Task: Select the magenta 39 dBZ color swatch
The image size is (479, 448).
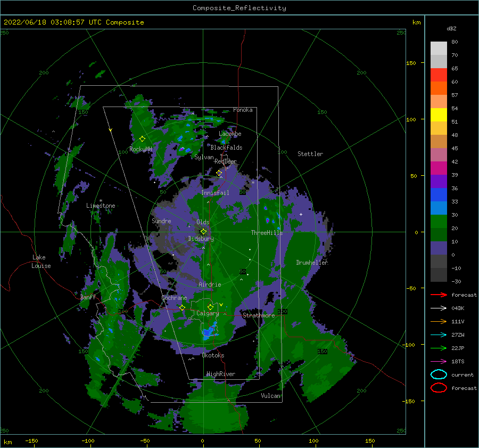Action: tap(439, 168)
